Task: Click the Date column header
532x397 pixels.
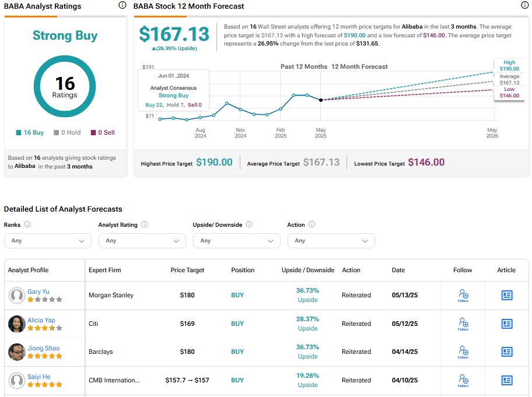Action: click(398, 270)
